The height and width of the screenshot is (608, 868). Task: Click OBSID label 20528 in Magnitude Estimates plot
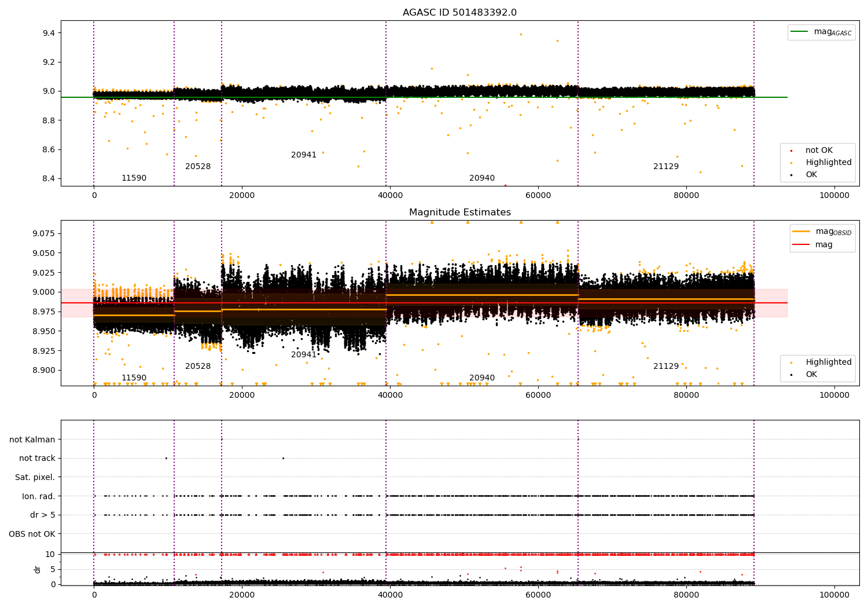point(198,367)
